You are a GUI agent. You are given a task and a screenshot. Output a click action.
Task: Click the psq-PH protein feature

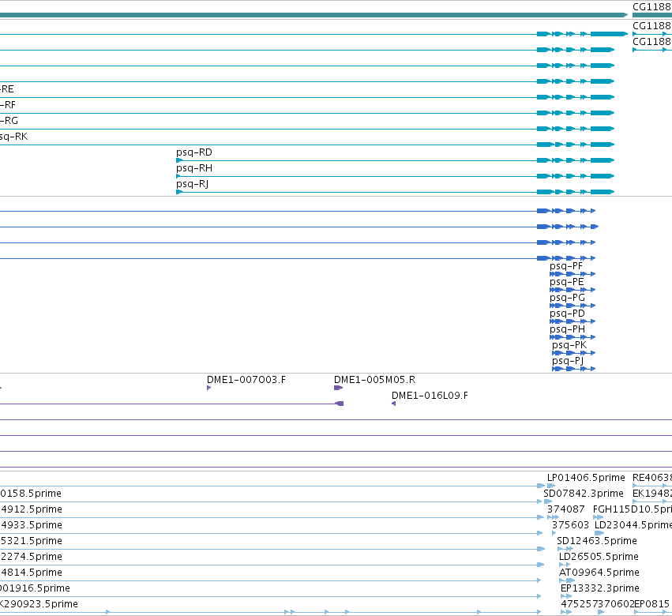click(x=573, y=337)
